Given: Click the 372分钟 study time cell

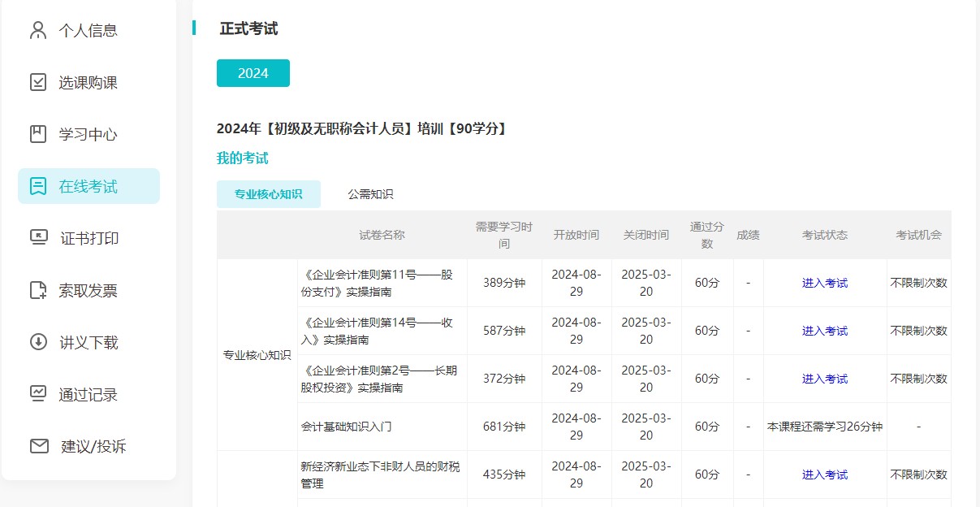Looking at the screenshot, I should (504, 379).
